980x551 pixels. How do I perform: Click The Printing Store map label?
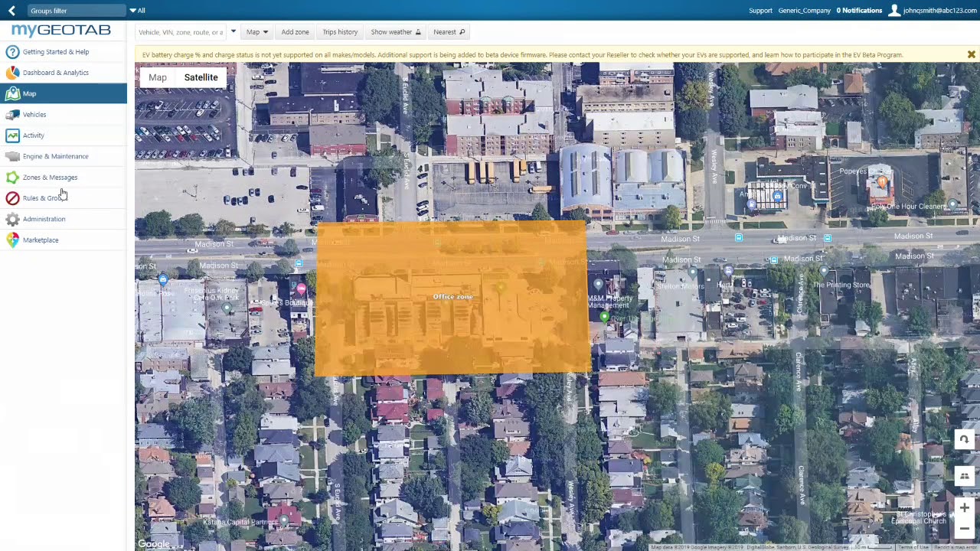click(841, 285)
